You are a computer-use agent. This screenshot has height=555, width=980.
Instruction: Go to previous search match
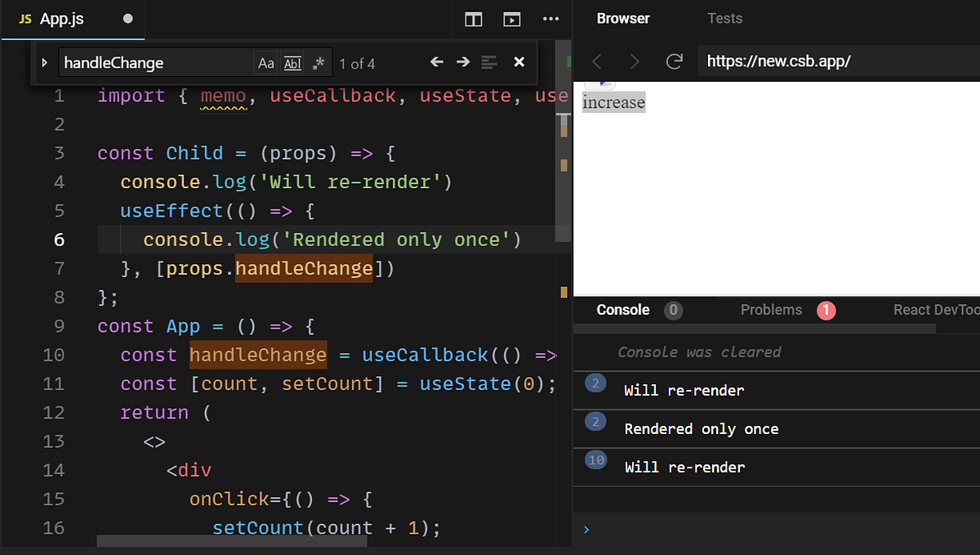click(x=436, y=62)
